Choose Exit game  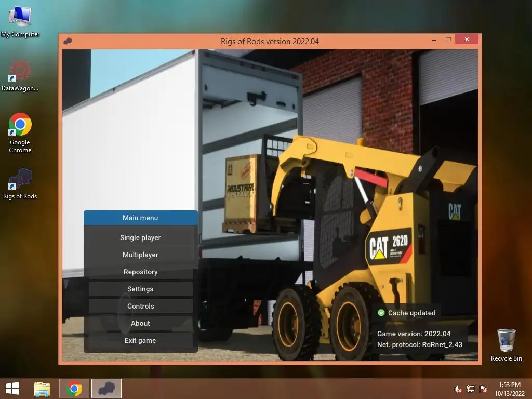(x=140, y=340)
